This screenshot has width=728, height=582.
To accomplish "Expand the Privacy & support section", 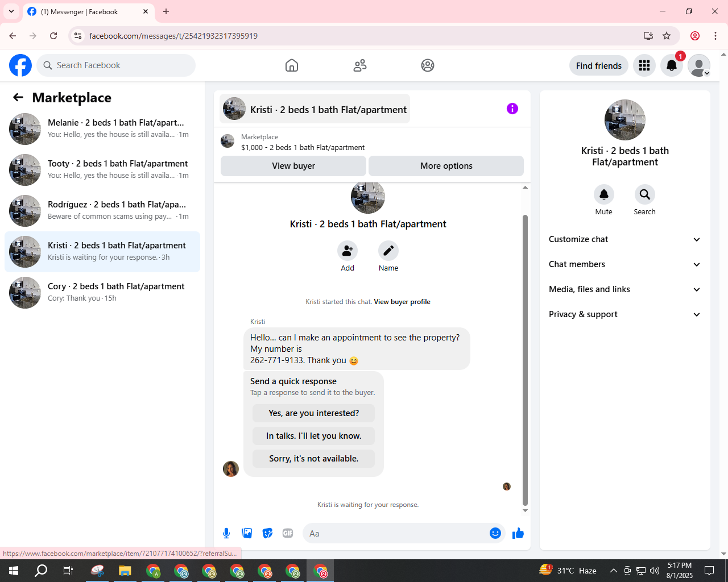I will click(625, 314).
